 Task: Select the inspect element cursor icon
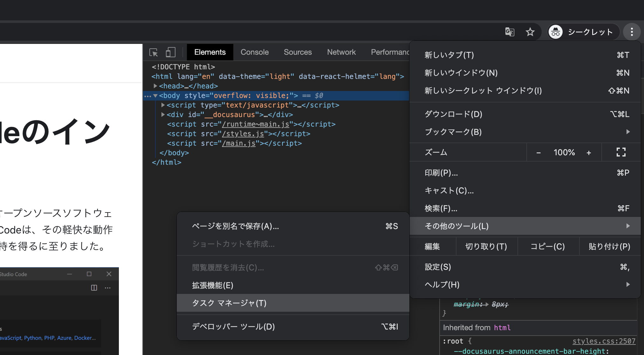point(154,52)
